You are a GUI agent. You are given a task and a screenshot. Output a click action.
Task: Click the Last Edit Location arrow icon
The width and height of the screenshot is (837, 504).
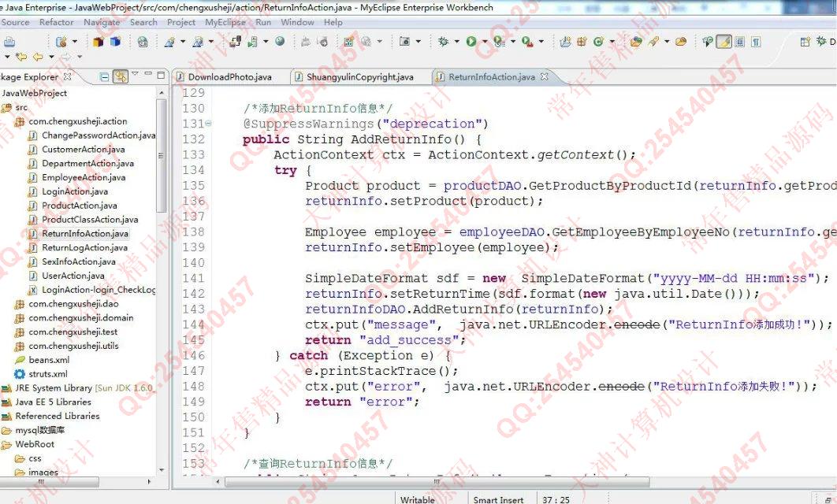click(21, 56)
